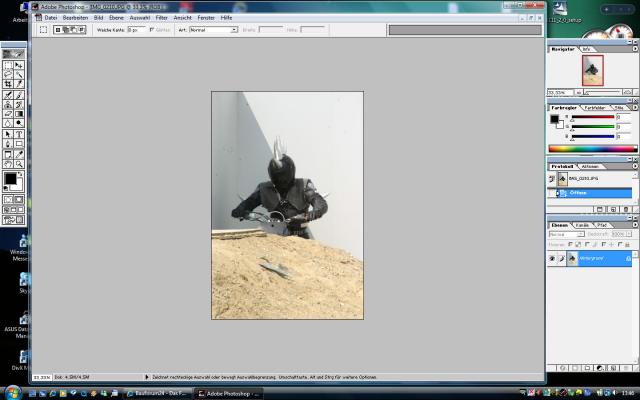The height and width of the screenshot is (400, 640).
Task: Switch to Standard edit mode
Action: coord(8,200)
